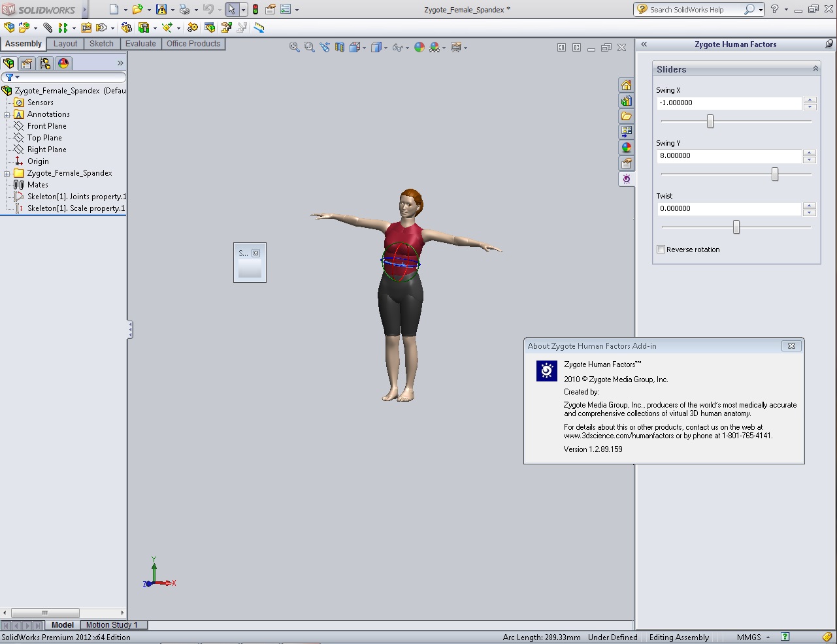Switch to the Evaluate tab
Viewport: 837px width, 644px height.
pyautogui.click(x=140, y=44)
